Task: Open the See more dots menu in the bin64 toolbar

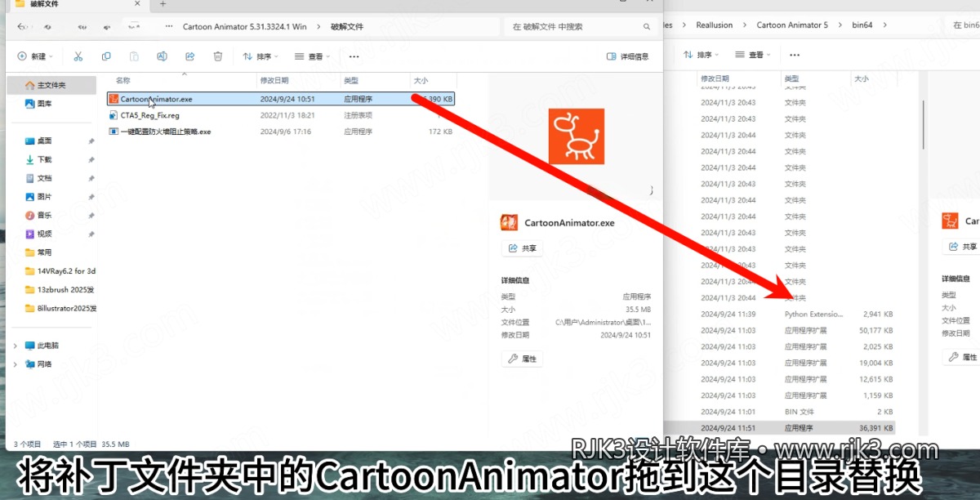Action: 794,55
